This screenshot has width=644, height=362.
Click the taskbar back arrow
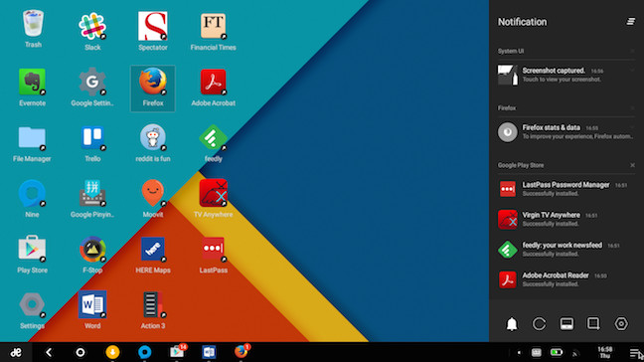click(49, 352)
